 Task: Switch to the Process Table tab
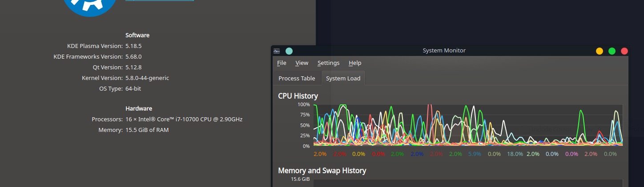click(297, 78)
